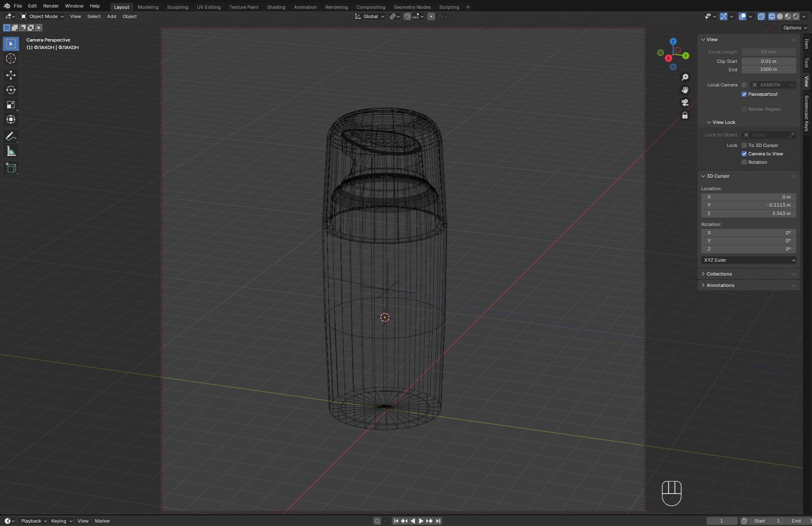Open the Object Mode dropdown

click(x=42, y=16)
